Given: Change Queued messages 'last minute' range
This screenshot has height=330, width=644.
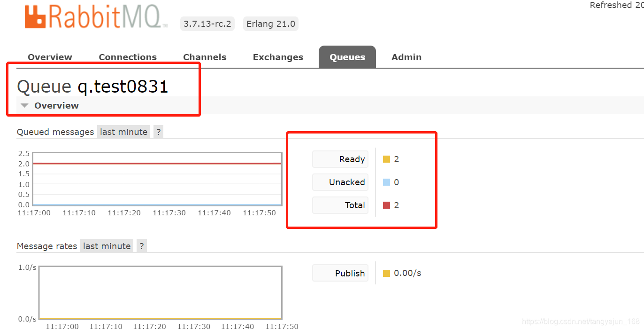Looking at the screenshot, I should [124, 132].
